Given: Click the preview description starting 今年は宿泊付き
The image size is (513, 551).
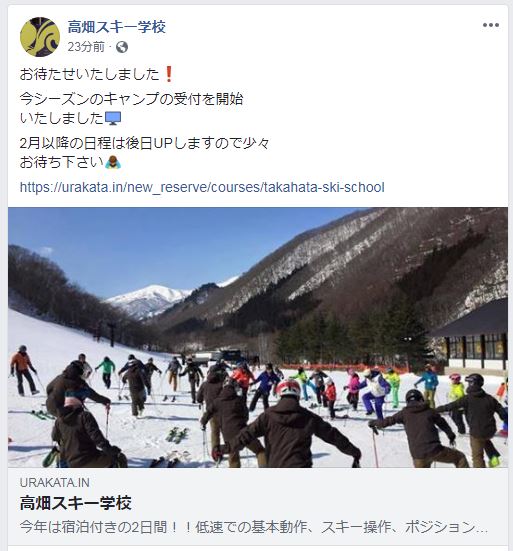Looking at the screenshot, I should pyautogui.click(x=254, y=527).
